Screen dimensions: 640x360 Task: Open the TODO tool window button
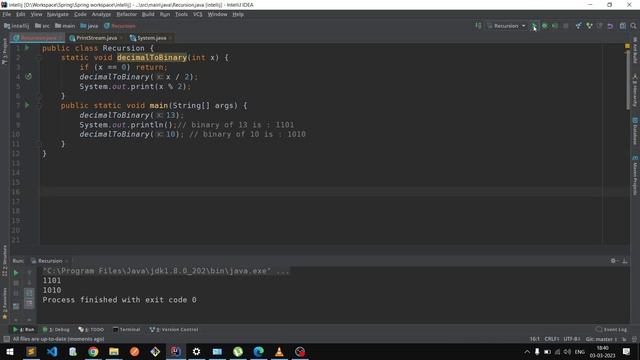point(91,329)
